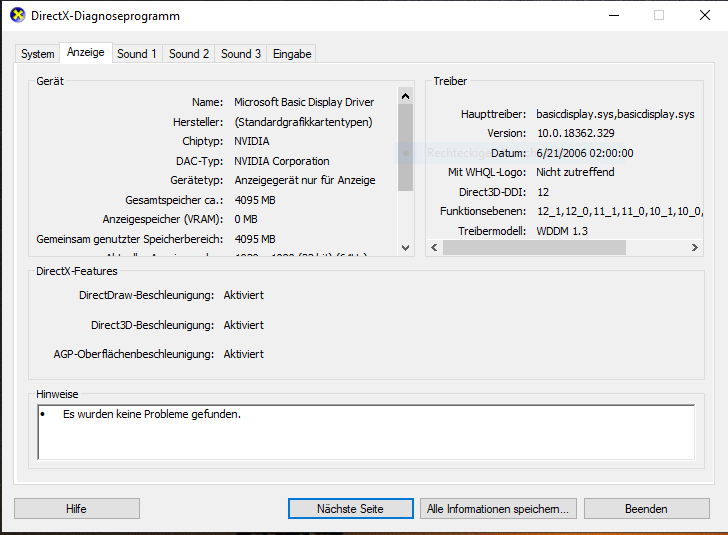Click the 'Treibermodell:' label
Image resolution: width=728 pixels, height=535 pixels.
(x=492, y=231)
